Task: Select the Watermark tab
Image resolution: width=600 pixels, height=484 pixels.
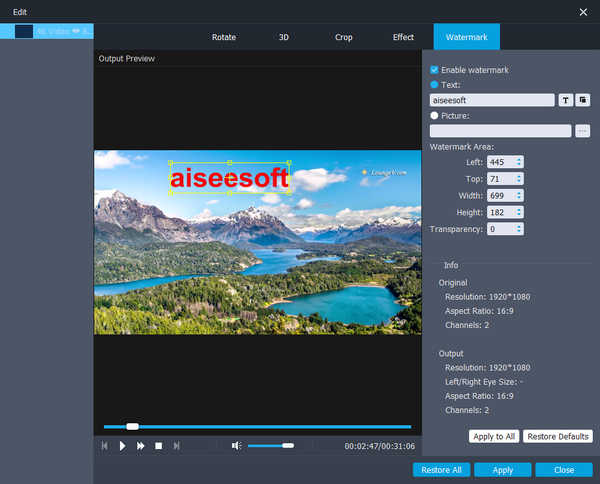Action: click(x=466, y=37)
